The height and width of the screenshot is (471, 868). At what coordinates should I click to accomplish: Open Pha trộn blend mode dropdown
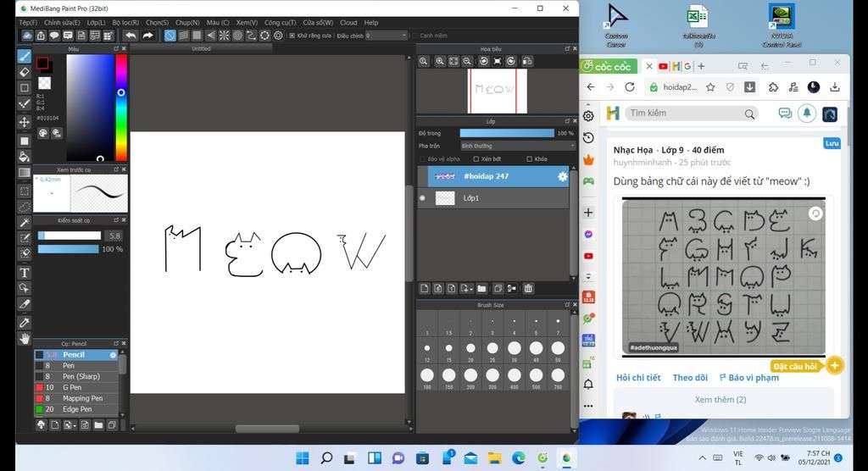coord(518,146)
